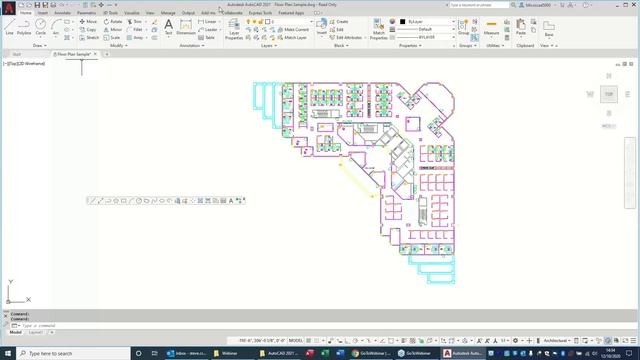This screenshot has width=640, height=360.
Task: Open the Home ribbon tab
Action: click(26, 13)
